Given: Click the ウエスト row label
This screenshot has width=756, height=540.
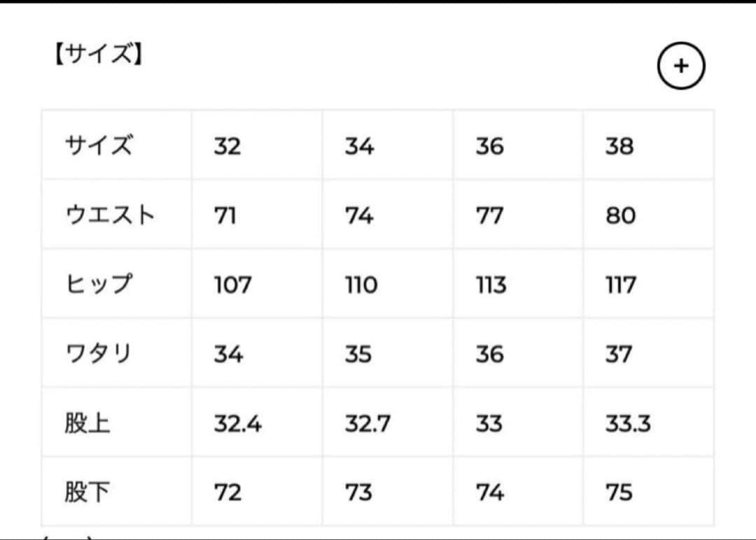Looking at the screenshot, I should [109, 215].
